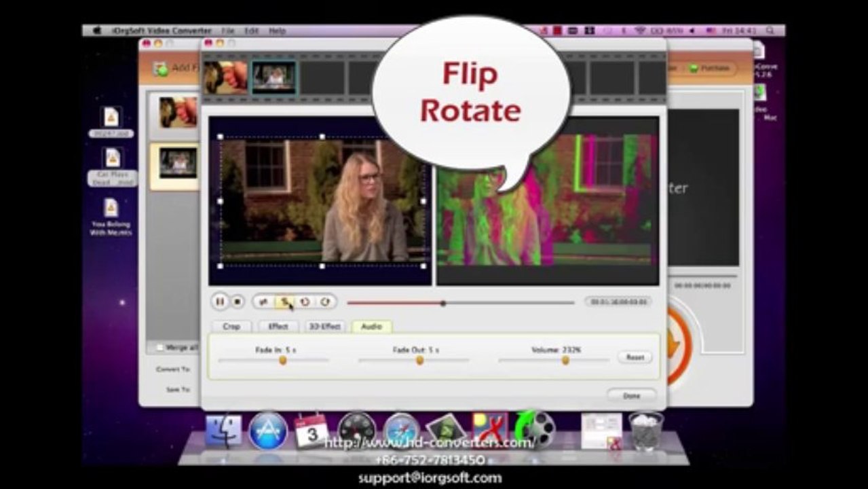Flip the video vertically

click(x=285, y=302)
